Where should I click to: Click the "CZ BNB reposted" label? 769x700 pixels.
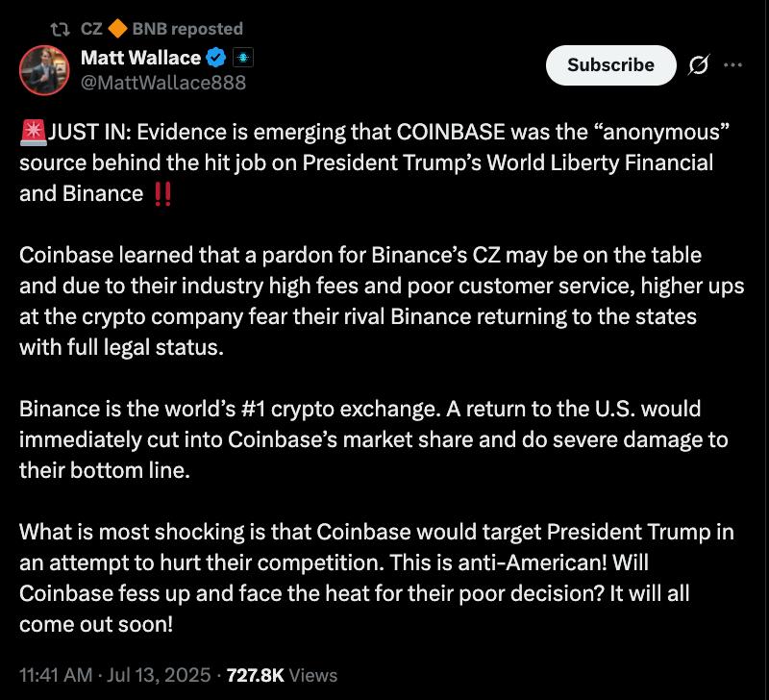pyautogui.click(x=161, y=29)
